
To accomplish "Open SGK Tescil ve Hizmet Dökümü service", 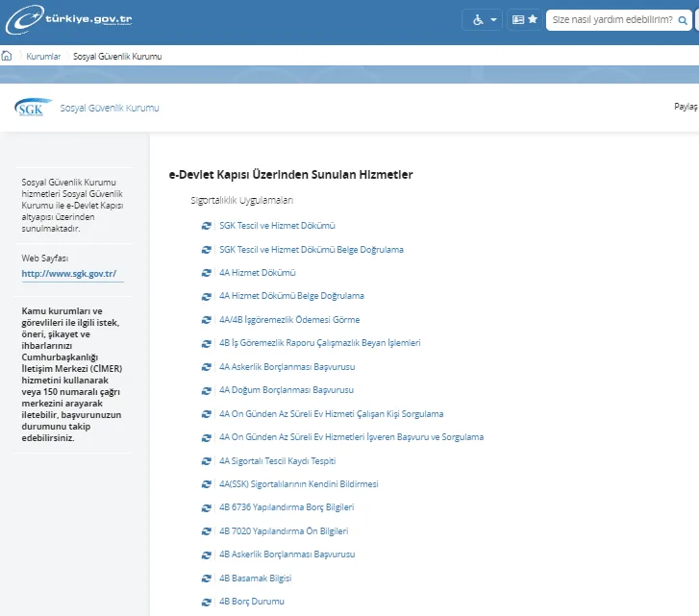I will coord(277,226).
